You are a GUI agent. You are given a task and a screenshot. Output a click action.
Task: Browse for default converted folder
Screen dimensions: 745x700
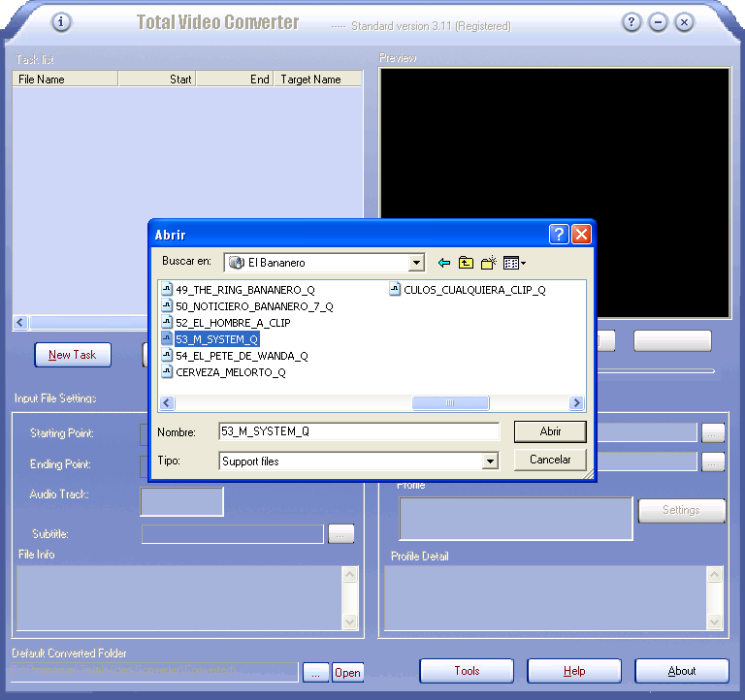[x=315, y=673]
